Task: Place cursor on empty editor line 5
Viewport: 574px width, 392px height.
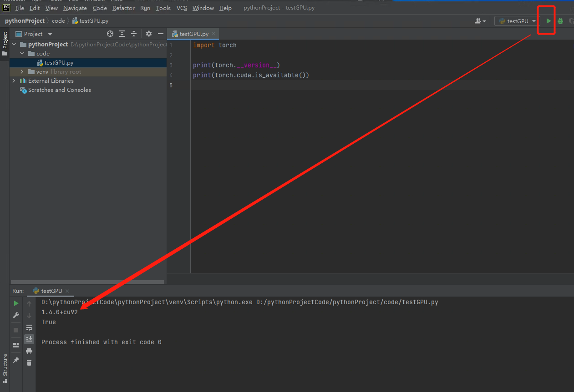Action: pyautogui.click(x=381, y=85)
